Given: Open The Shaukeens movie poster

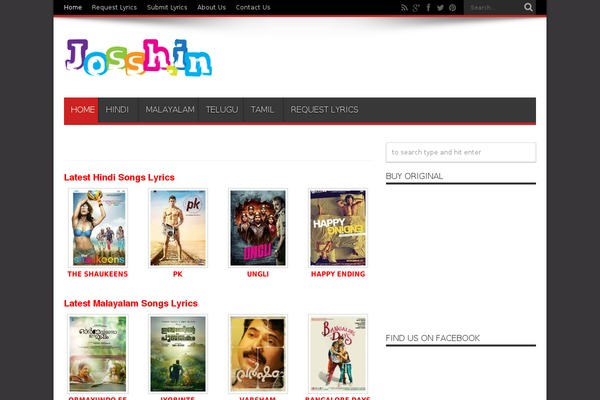Looking at the screenshot, I should (x=98, y=228).
